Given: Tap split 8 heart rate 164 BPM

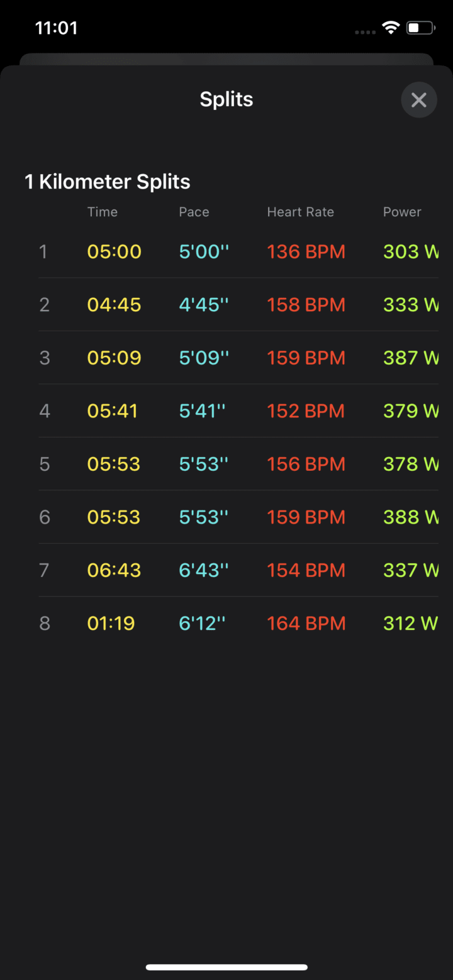Looking at the screenshot, I should 306,623.
